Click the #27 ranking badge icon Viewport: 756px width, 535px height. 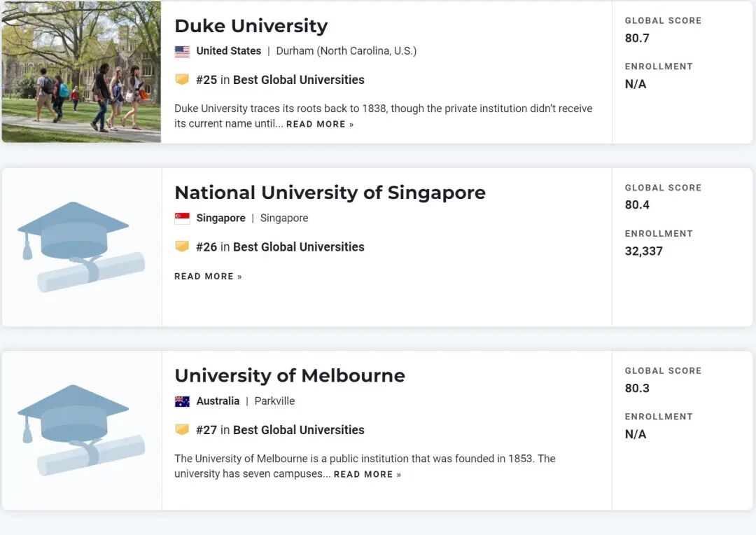click(182, 430)
